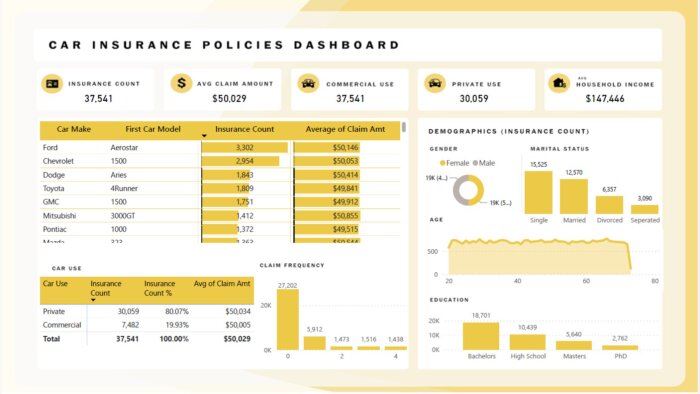Click the Total row label
This screenshot has width=700, height=394.
(x=51, y=339)
